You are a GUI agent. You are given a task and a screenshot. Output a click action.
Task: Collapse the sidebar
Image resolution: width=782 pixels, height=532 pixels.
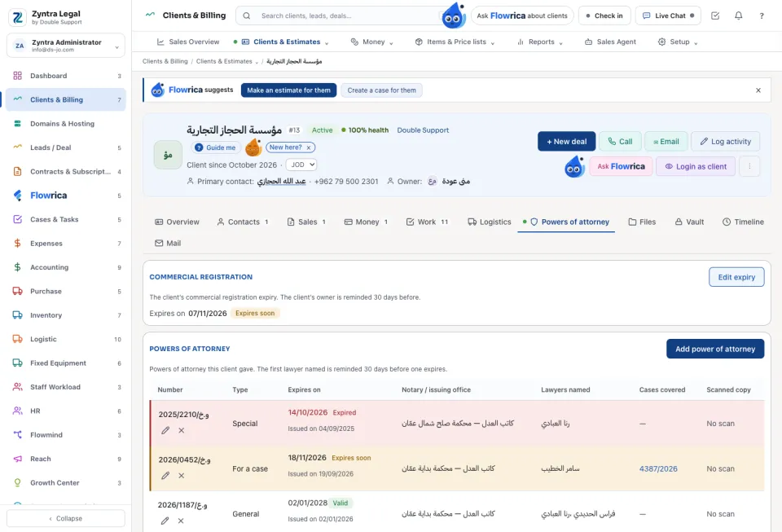pyautogui.click(x=66, y=518)
